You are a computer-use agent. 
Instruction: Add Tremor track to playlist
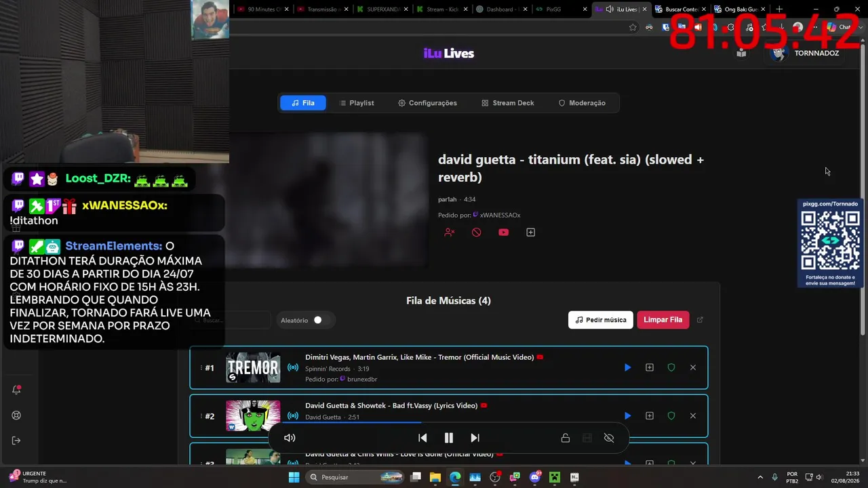[x=649, y=367]
